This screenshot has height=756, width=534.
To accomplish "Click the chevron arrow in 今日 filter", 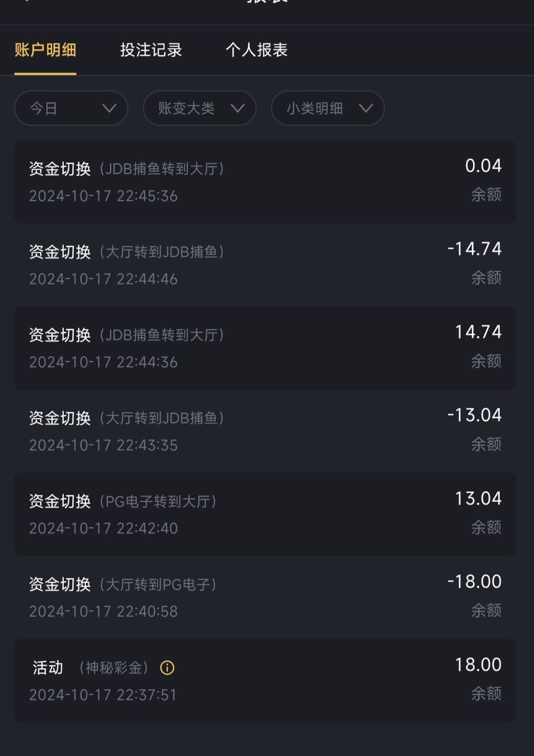I will tap(109, 108).
